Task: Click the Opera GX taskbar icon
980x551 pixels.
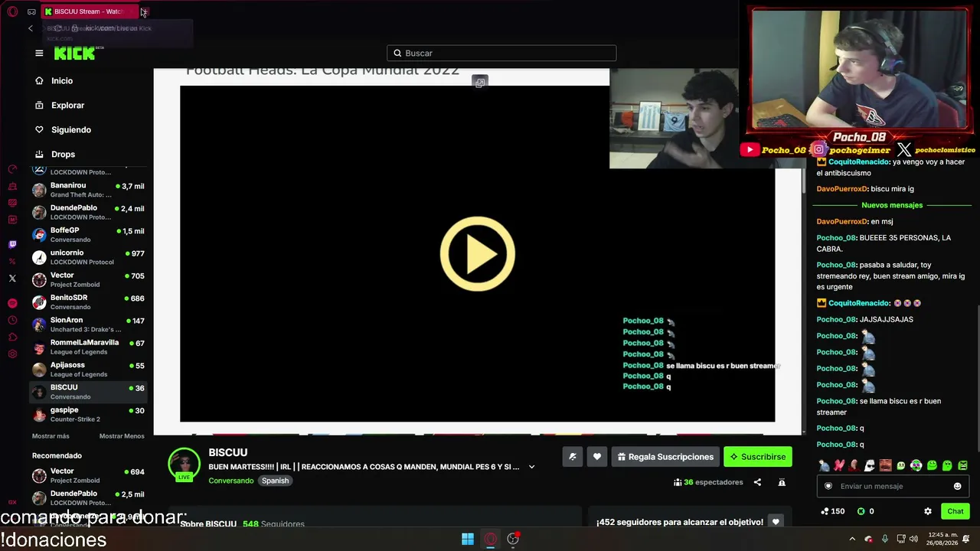Action: click(491, 539)
